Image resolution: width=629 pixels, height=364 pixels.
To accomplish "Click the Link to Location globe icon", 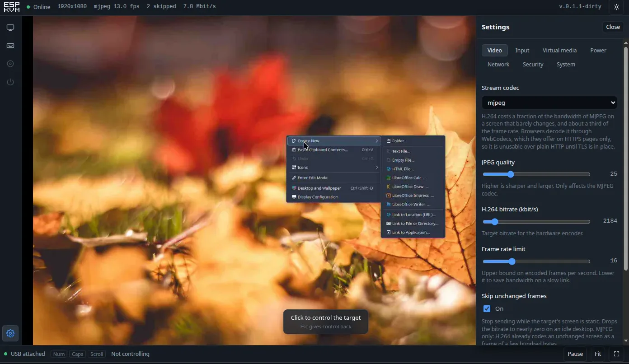I will click(x=388, y=215).
